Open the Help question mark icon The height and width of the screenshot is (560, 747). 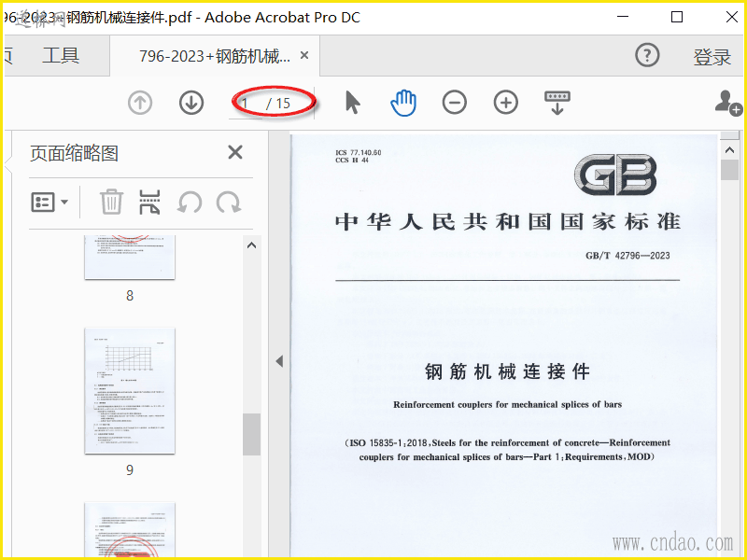tap(647, 55)
